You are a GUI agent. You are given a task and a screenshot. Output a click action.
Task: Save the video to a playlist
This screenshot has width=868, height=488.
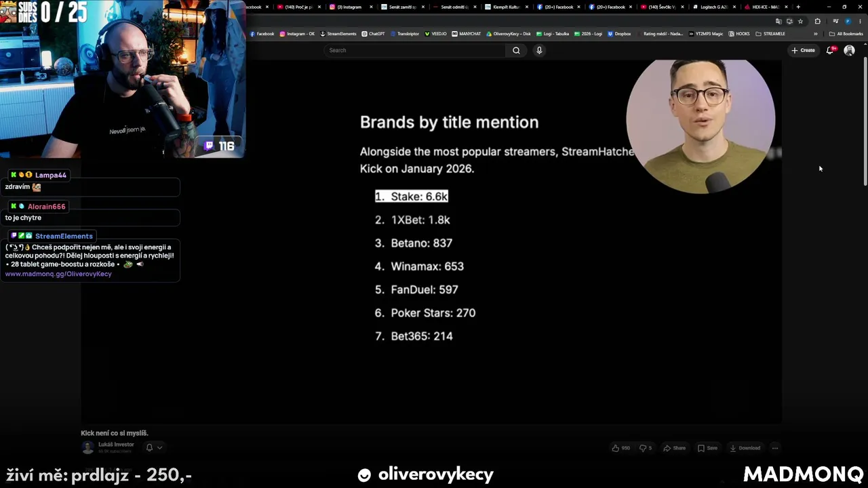coord(707,448)
